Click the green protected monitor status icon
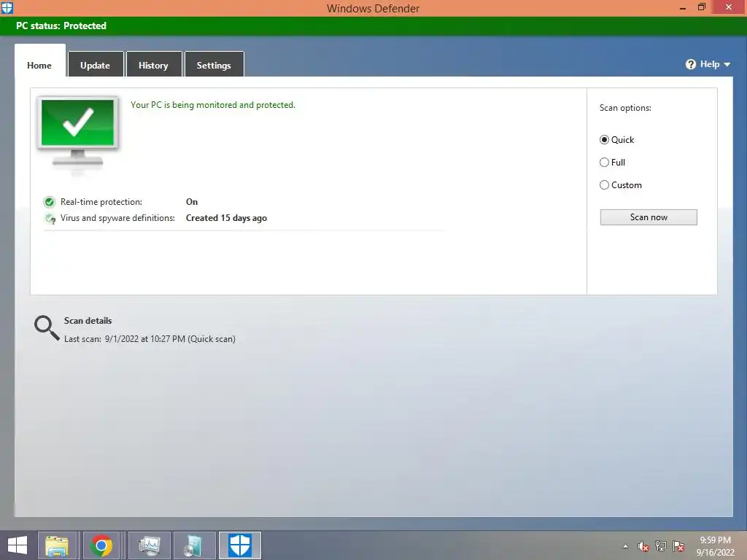The image size is (747, 560). (x=77, y=131)
